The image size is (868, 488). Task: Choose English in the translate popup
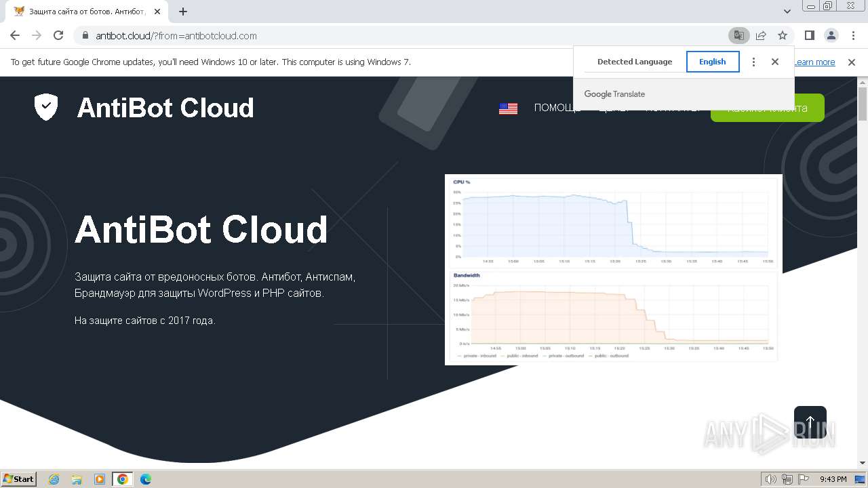713,62
